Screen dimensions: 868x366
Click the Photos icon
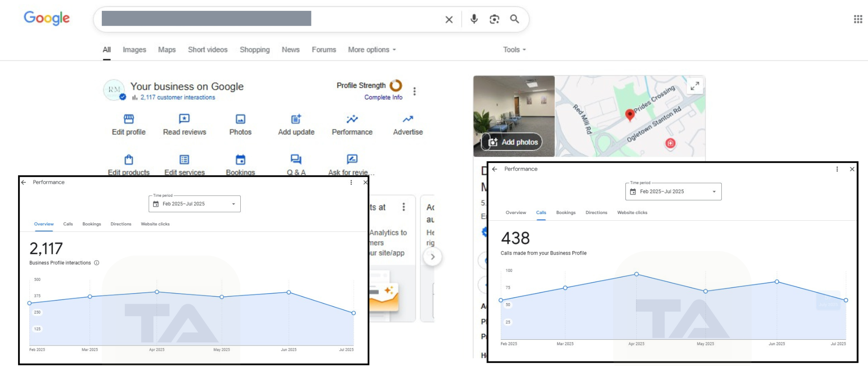coord(240,119)
